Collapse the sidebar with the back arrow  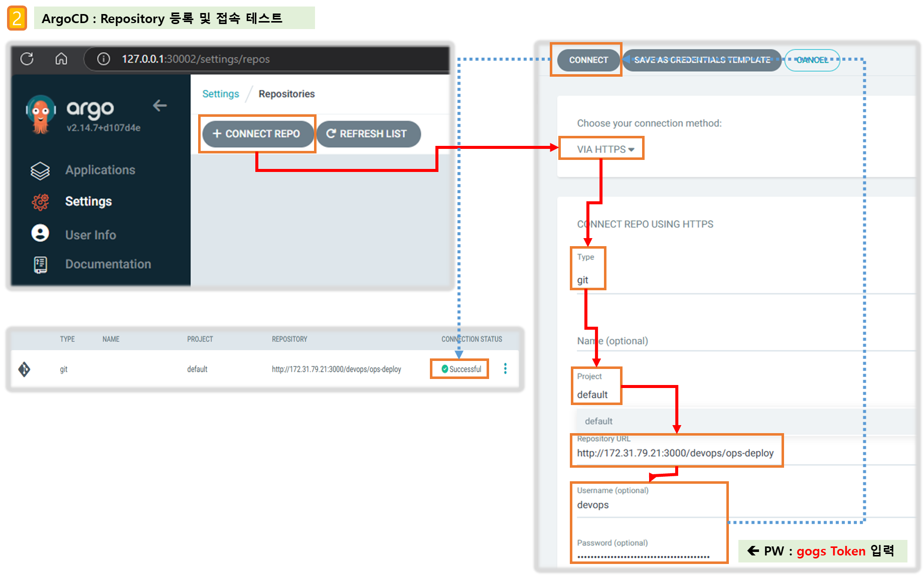pos(160,106)
